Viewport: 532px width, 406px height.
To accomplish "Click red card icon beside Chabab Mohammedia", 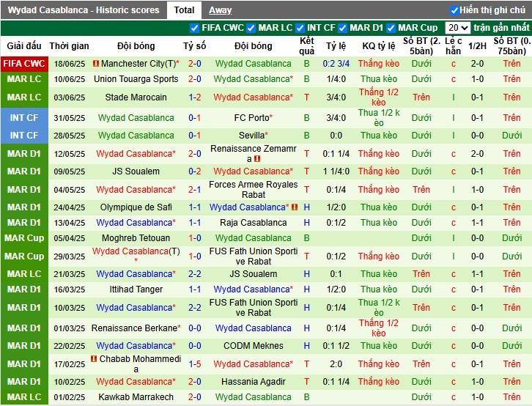I will pos(94,358).
